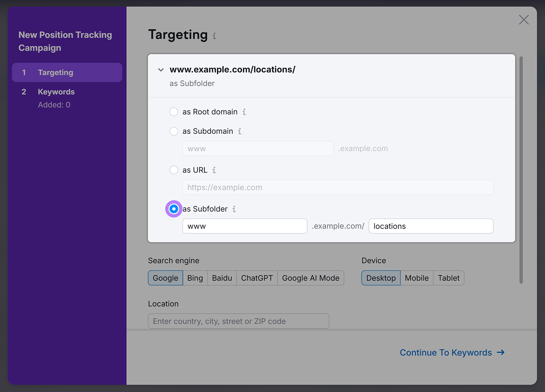
Task: Switch search engine to Google AI Mode
Action: coord(311,278)
